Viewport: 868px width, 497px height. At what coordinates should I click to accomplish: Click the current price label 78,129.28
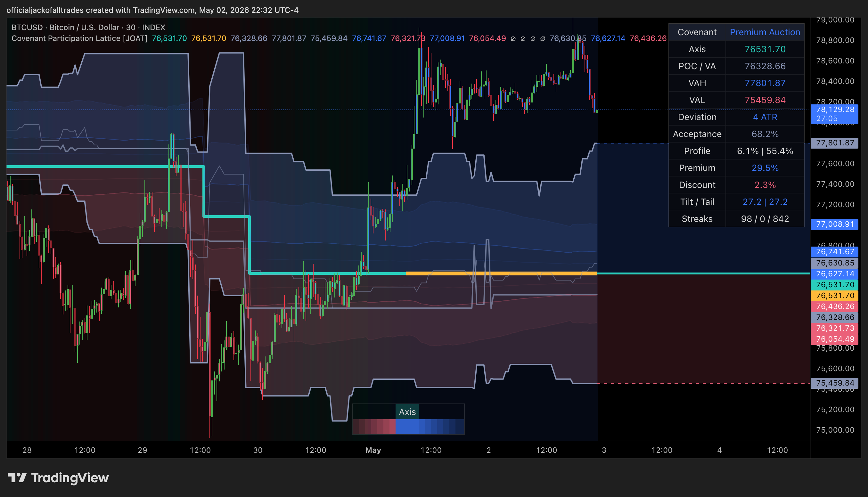(x=834, y=114)
